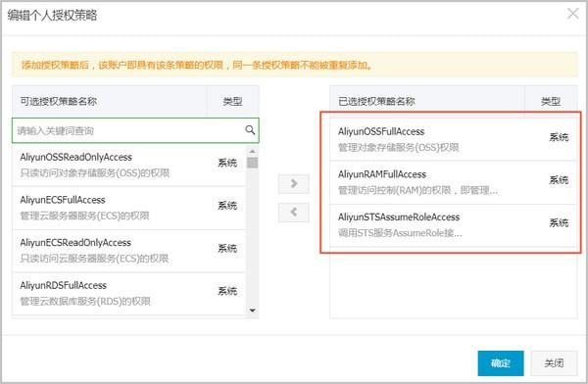Select AliyunSTSAssumeRoleAccess in selected list
This screenshot has width=588, height=384.
(453, 225)
